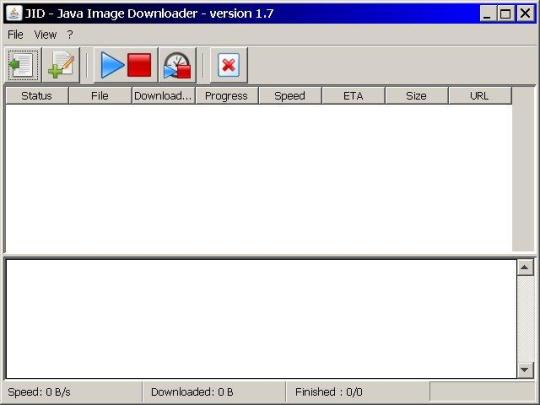Click the Speed column header
Screen dimensions: 540x405
(290, 96)
